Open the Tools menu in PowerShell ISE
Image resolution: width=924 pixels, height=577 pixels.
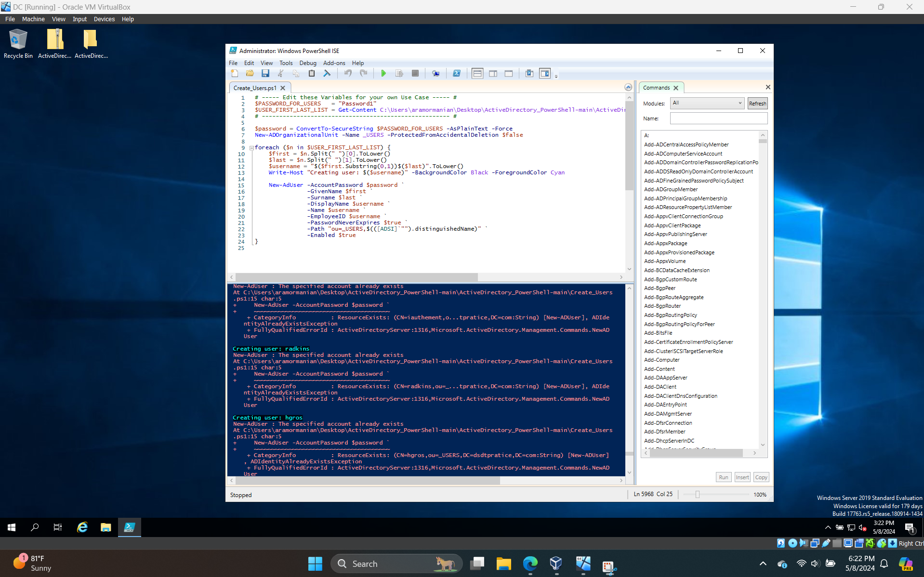click(286, 63)
